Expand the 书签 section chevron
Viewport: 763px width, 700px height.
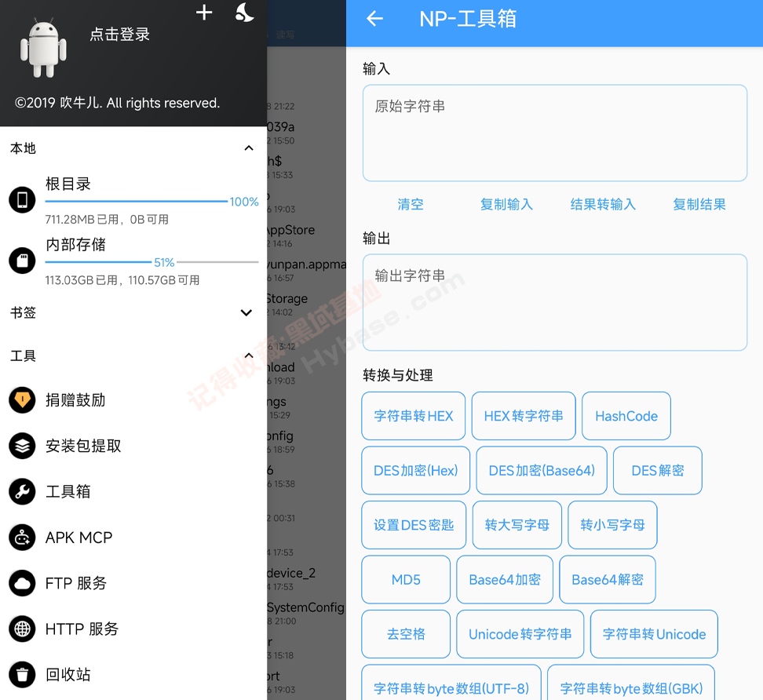[x=246, y=312]
